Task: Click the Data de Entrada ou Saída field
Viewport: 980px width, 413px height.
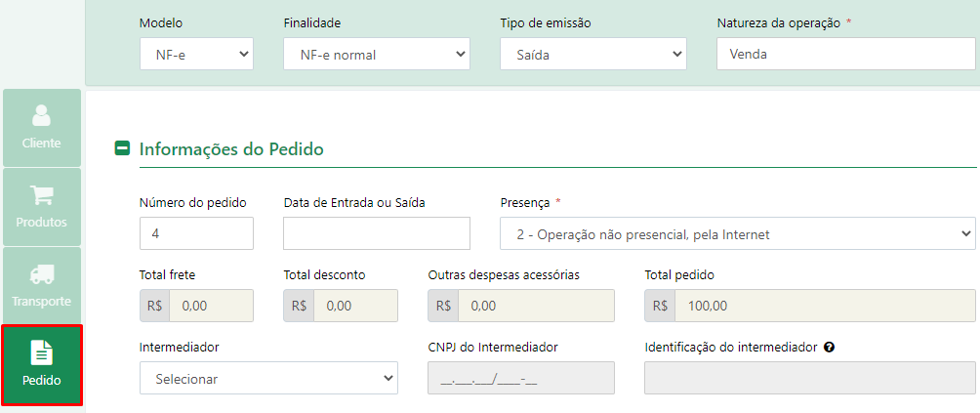Action: (376, 233)
